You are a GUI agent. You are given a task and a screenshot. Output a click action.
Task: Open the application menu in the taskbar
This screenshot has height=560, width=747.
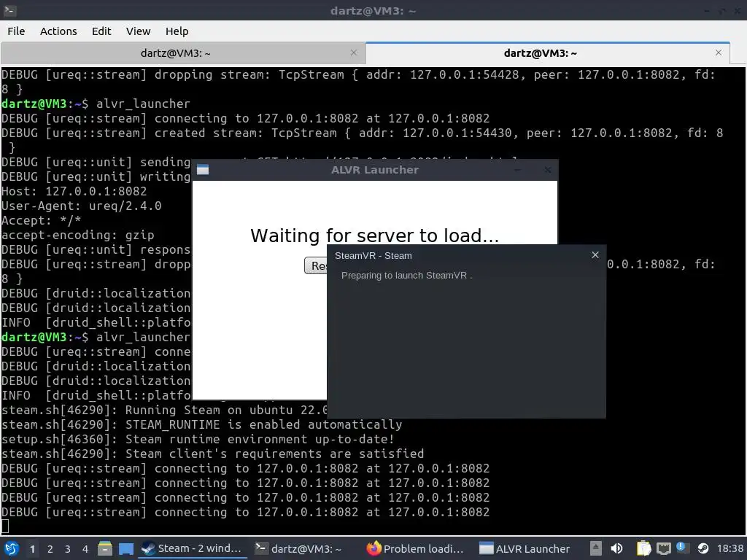coord(12,548)
